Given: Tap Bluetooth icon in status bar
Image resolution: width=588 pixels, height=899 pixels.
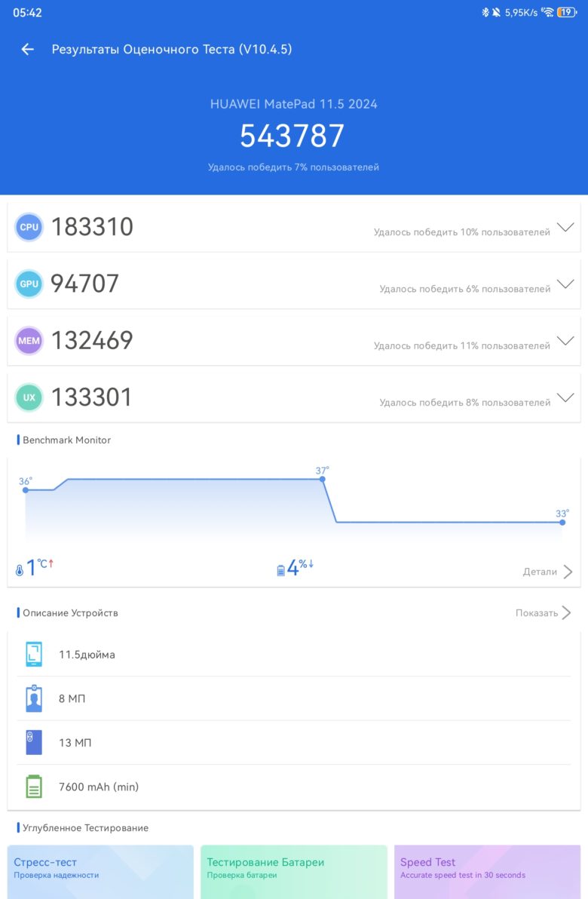Looking at the screenshot, I should click(485, 12).
